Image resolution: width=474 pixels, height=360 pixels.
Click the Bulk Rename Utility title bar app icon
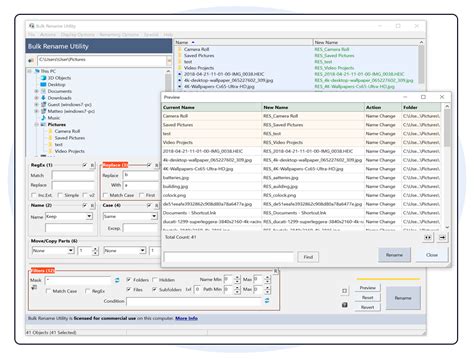coord(32,26)
